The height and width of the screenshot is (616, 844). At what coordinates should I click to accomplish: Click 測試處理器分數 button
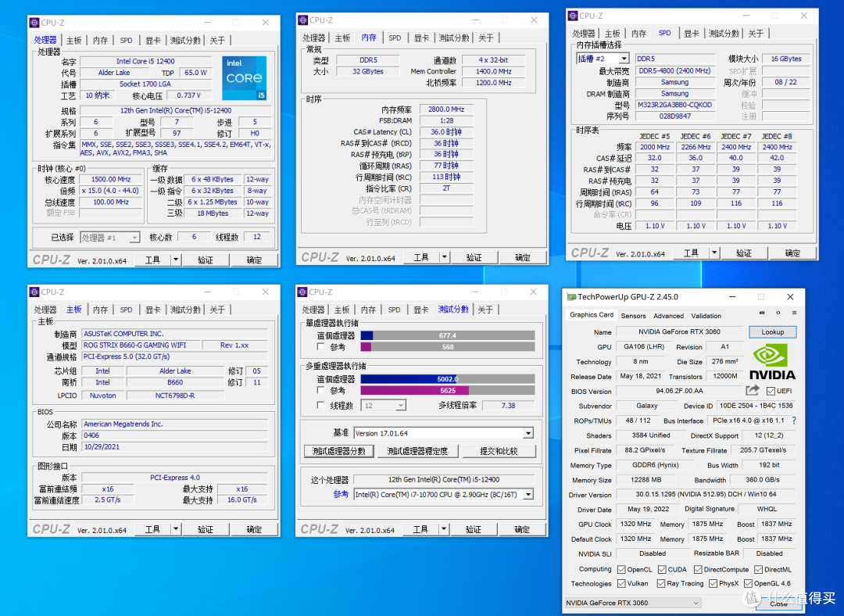point(338,451)
